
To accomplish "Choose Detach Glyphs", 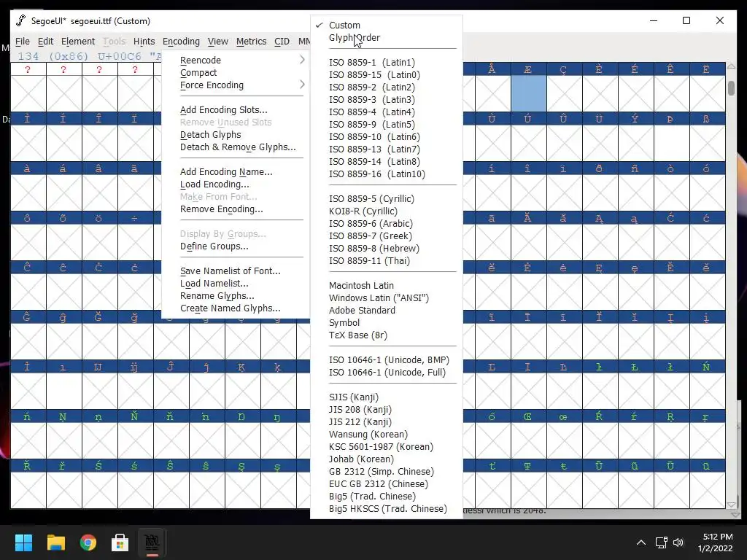I will (x=211, y=135).
